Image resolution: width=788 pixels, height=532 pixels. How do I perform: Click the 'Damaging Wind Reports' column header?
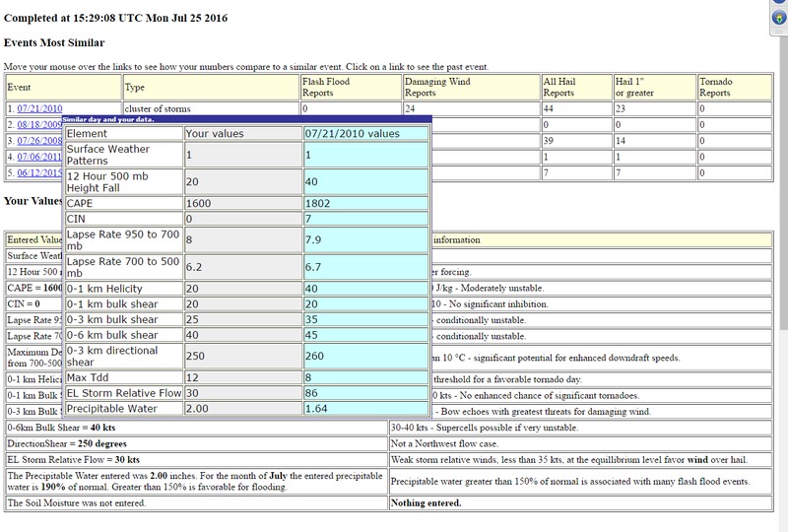[471, 87]
